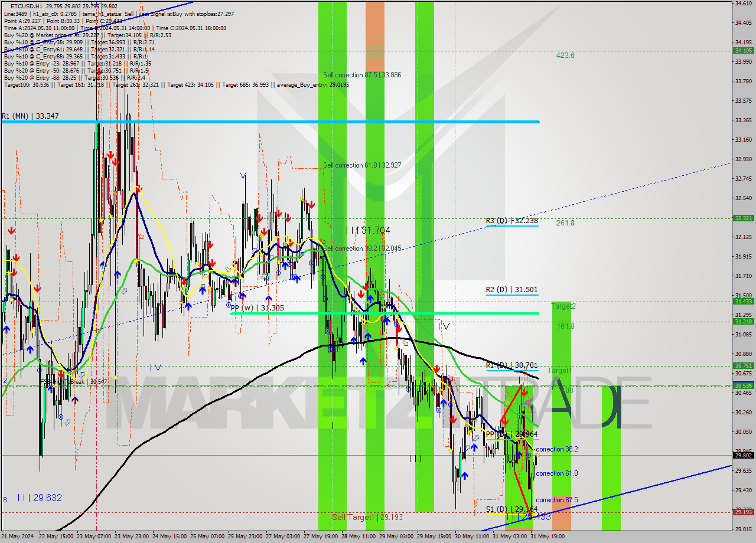Click the circled entry marker on the latest candle
Screen dimensions: 756x543
(529, 455)
